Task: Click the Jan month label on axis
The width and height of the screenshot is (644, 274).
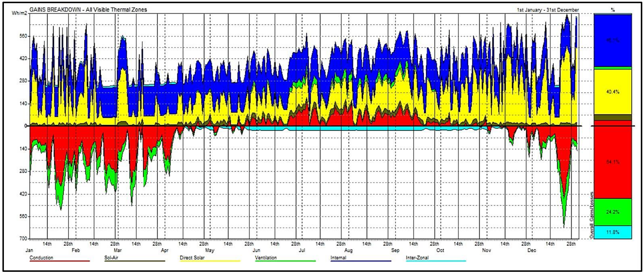Action: click(29, 250)
